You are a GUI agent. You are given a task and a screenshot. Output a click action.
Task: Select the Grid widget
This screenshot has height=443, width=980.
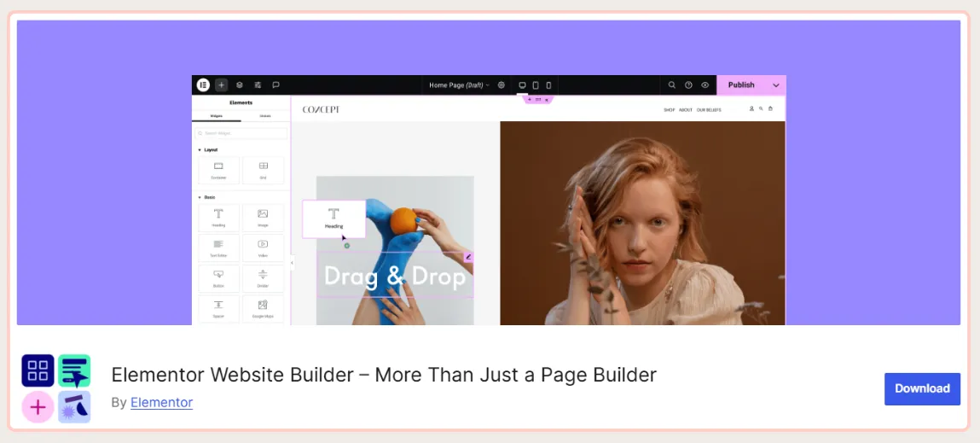point(264,170)
